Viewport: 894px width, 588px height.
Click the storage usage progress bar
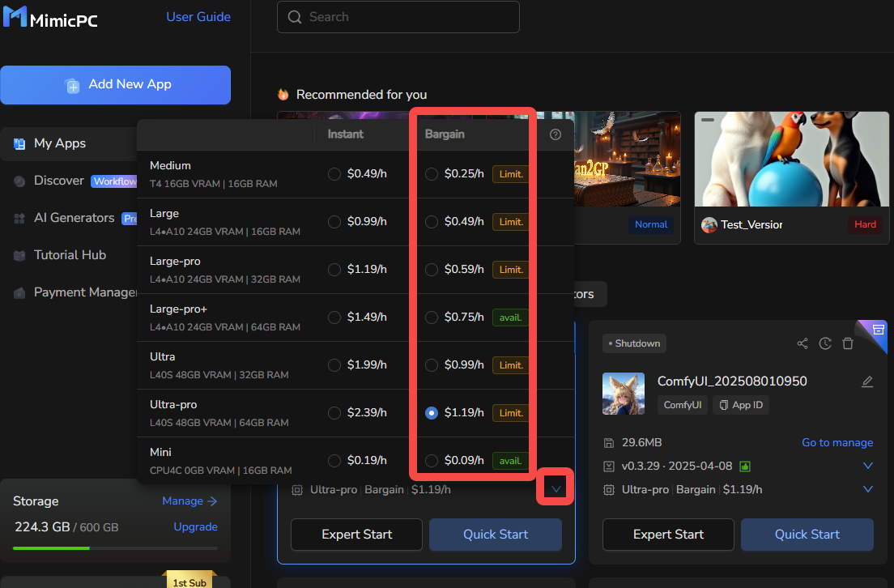click(x=115, y=548)
